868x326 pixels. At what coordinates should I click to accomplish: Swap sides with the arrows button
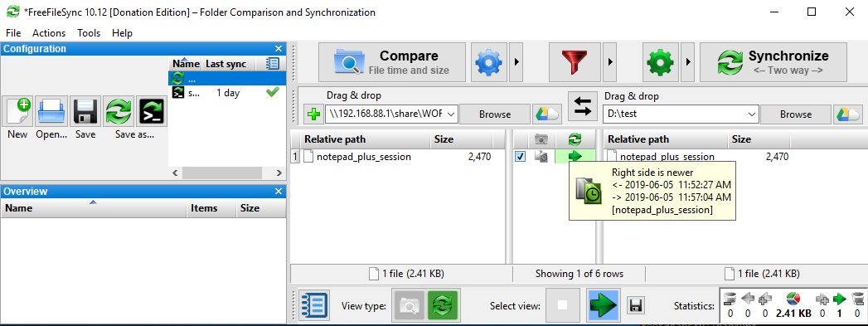tap(582, 105)
